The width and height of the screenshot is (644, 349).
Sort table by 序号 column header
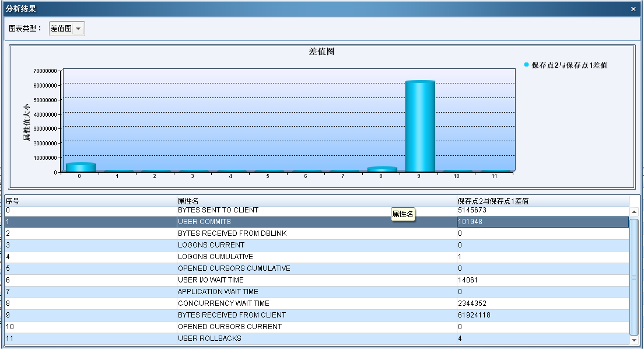[90, 201]
